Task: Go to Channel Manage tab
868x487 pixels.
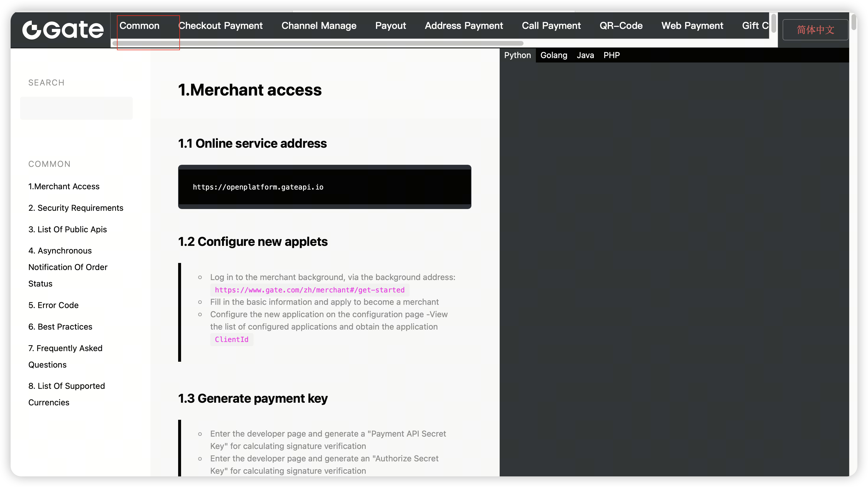Action: click(x=318, y=26)
